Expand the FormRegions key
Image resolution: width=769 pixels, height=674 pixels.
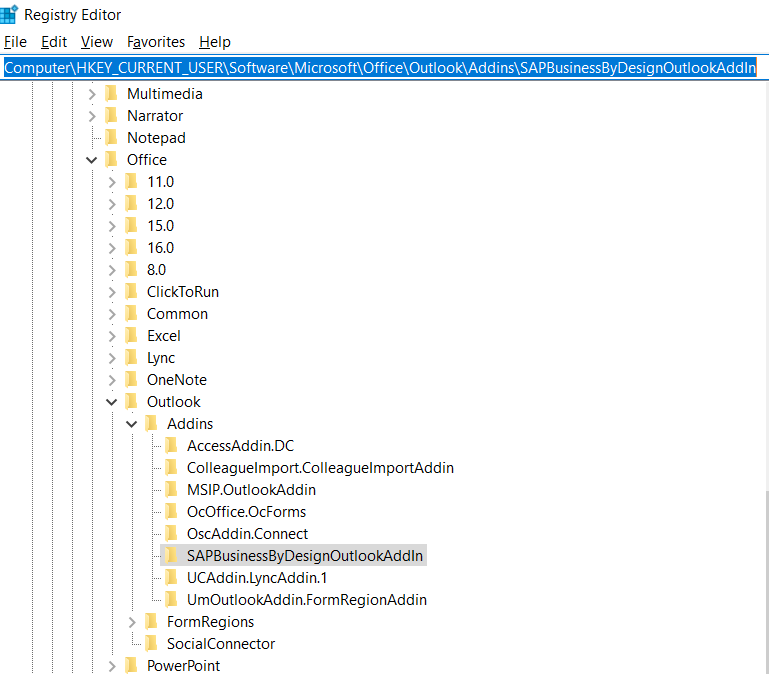click(131, 622)
